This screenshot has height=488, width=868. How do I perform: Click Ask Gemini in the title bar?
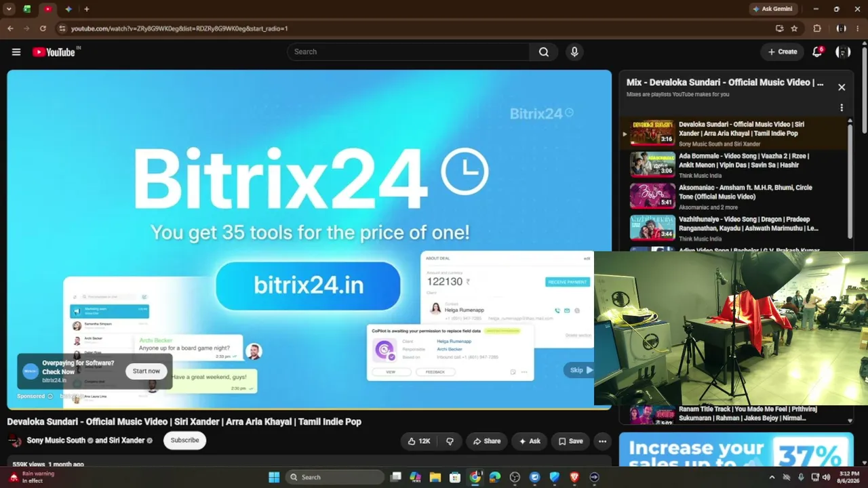click(772, 9)
